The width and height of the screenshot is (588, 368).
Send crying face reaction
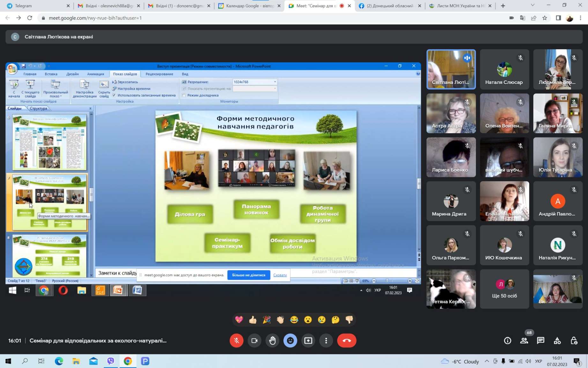(x=322, y=319)
